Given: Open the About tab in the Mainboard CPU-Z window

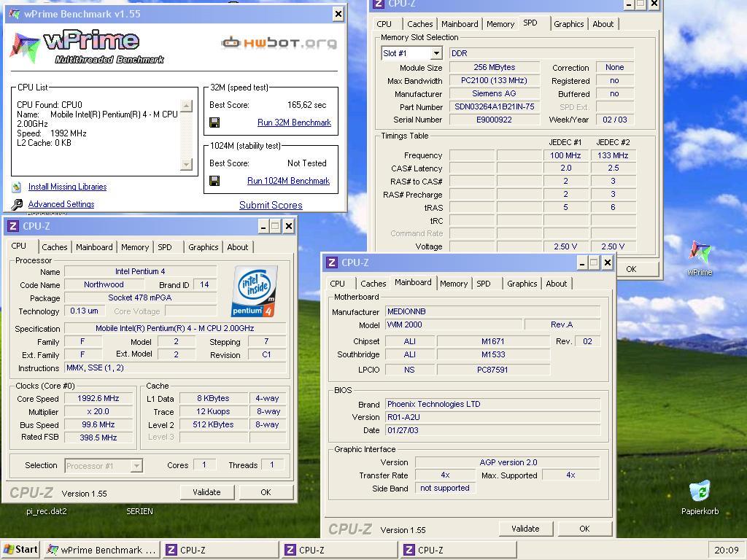Looking at the screenshot, I should [556, 284].
